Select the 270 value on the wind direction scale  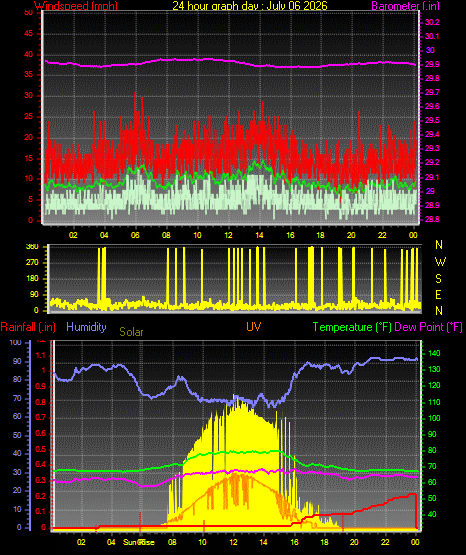coord(32,263)
